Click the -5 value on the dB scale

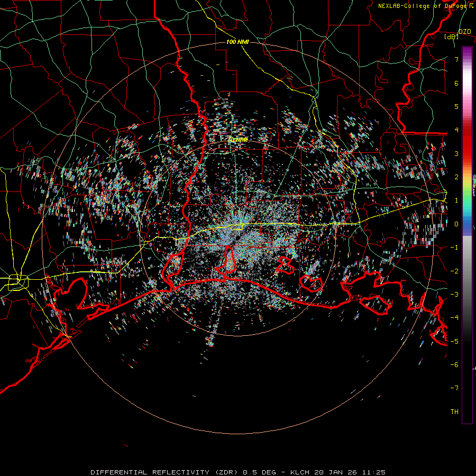[x=454, y=342]
